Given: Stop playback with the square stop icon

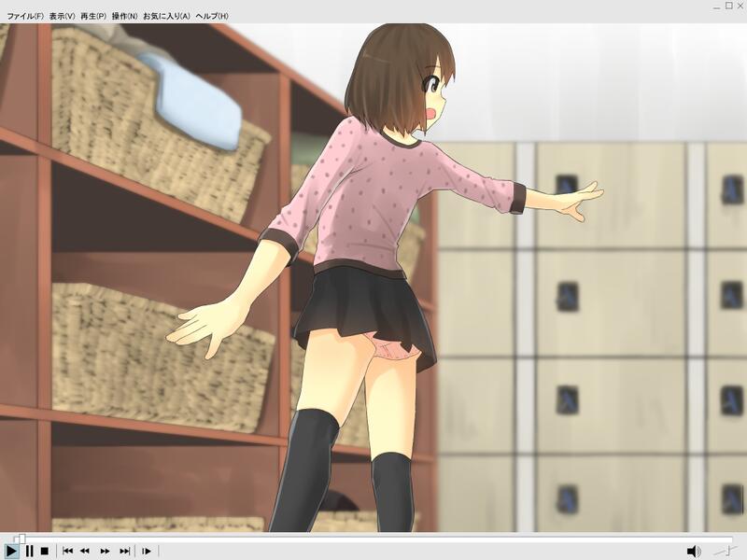Looking at the screenshot, I should click(x=44, y=551).
